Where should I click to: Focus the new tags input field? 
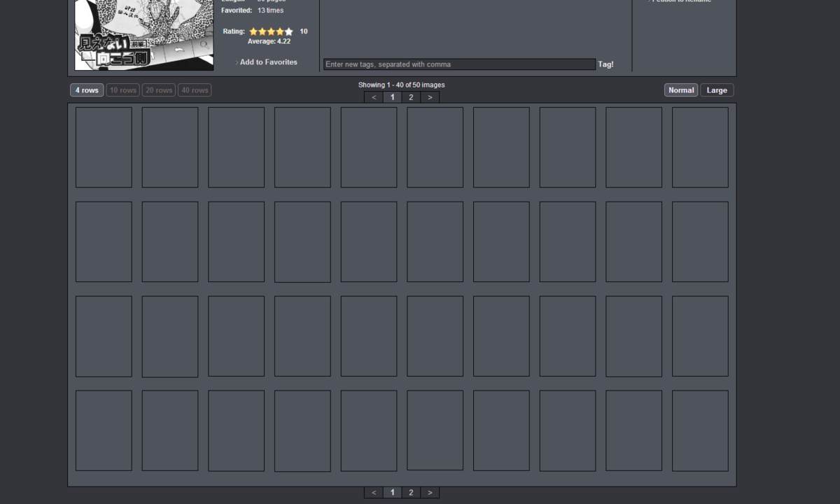[459, 64]
